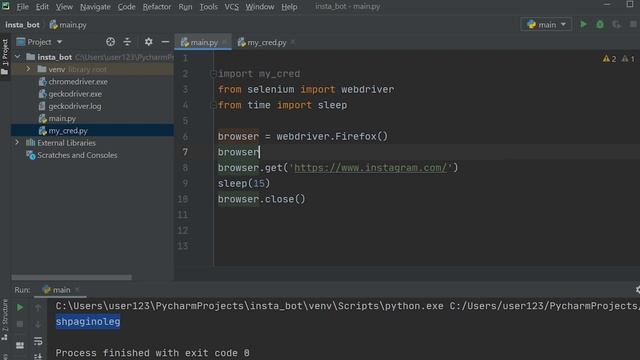Show warnings indicator with count 2
The width and height of the screenshot is (640, 360).
(609, 59)
